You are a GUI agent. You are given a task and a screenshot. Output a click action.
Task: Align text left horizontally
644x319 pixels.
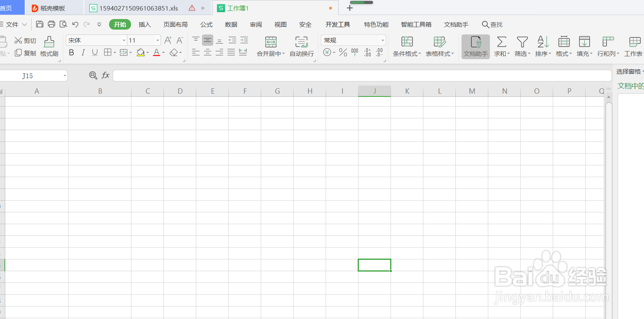[195, 52]
